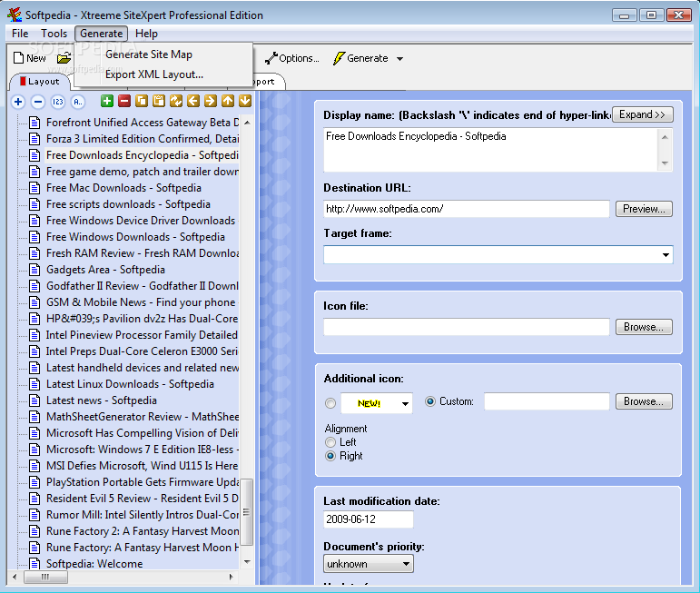This screenshot has height=593, width=700.
Task: Click the page icon beside Gadgets Area - Softpedia
Action: [35, 270]
